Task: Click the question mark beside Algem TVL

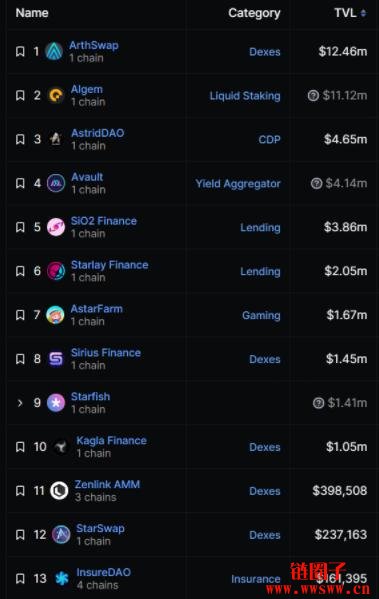Action: click(x=313, y=95)
